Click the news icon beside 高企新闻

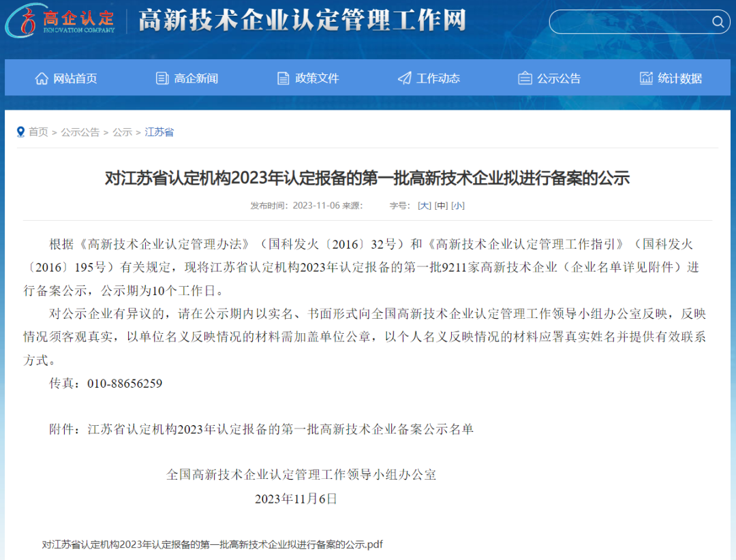point(162,78)
